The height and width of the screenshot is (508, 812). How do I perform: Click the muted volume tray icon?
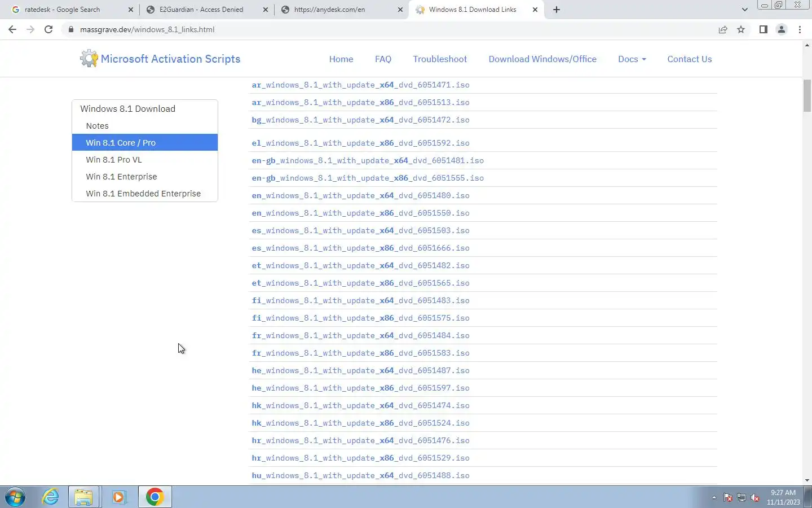click(755, 497)
